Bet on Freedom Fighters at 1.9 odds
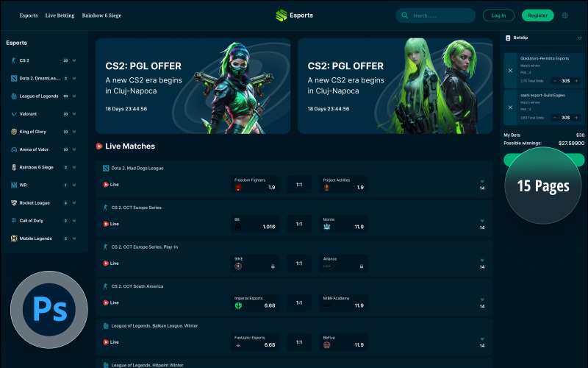The width and height of the screenshot is (588, 368). coord(255,185)
